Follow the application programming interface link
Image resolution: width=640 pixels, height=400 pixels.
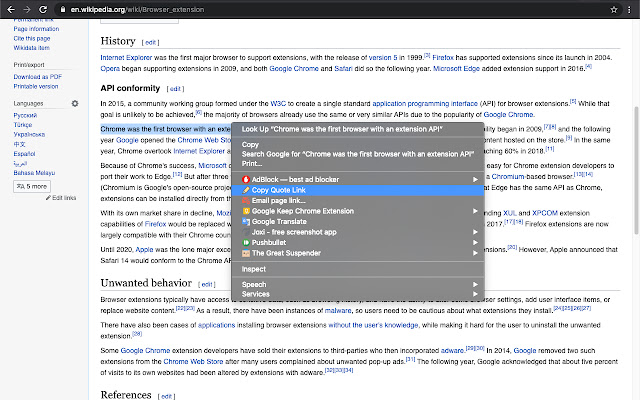[x=425, y=104]
